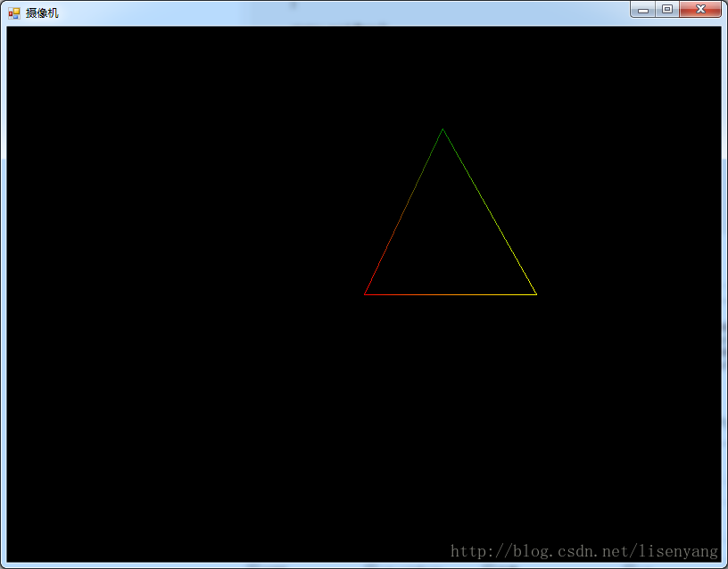The height and width of the screenshot is (569, 728).
Task: Minimize the 摄像机 window
Action: pyautogui.click(x=643, y=9)
